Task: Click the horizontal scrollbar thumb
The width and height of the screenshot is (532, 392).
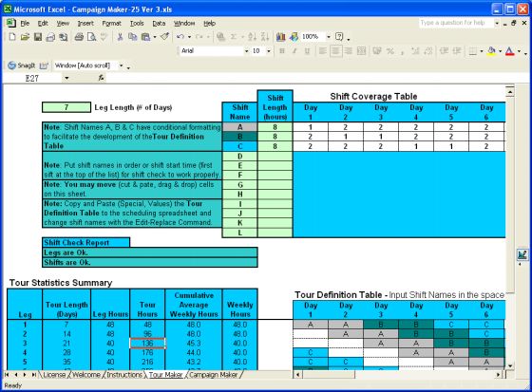Action: point(329,375)
